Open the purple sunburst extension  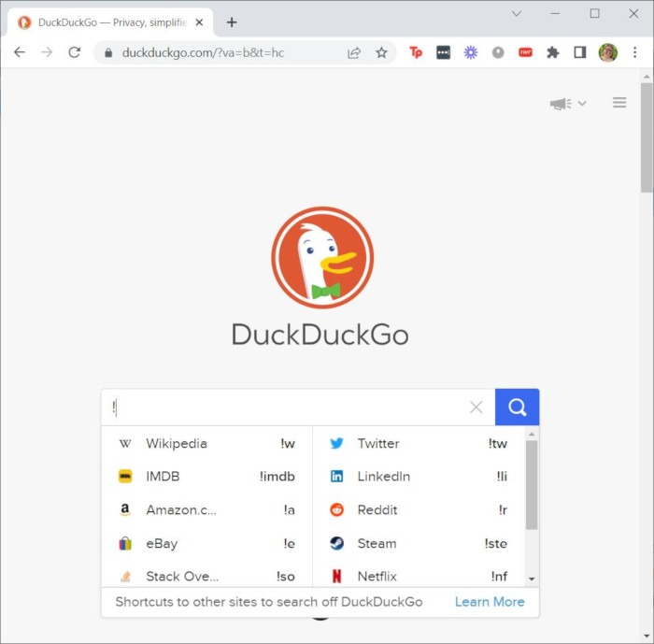coord(471,52)
